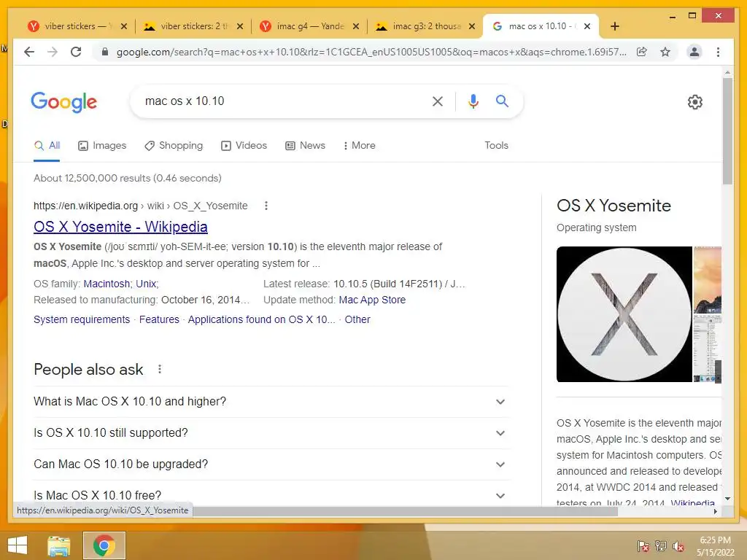Viewport: 747px width, 560px height.
Task: Click Chrome icon in taskbar
Action: [x=104, y=545]
